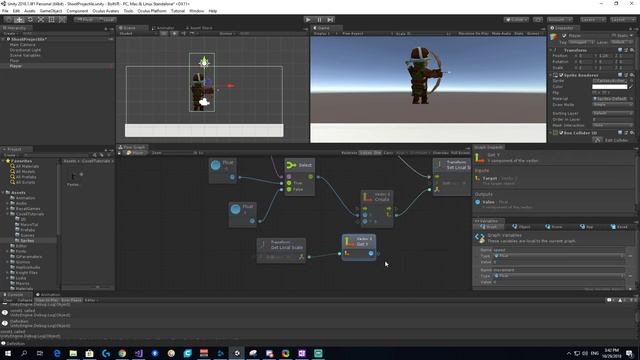The width and height of the screenshot is (640, 360).
Task: Click the Select node in Flow Graph
Action: tap(300, 177)
